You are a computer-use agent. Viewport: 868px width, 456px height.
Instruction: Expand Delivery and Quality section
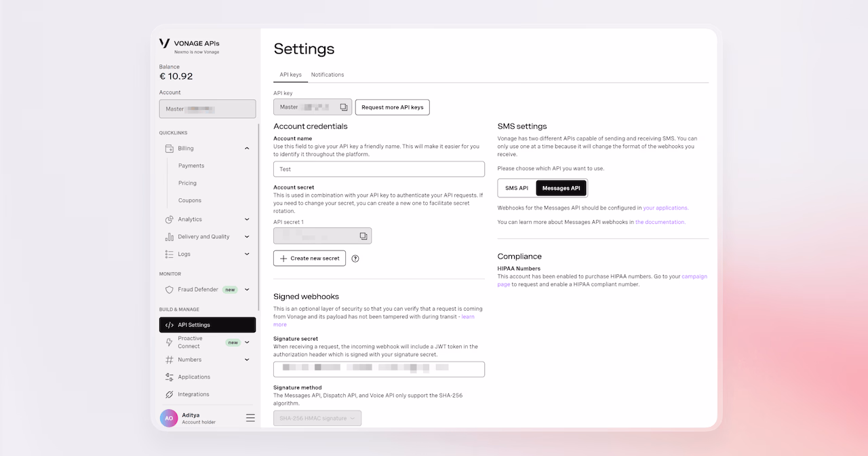(247, 237)
